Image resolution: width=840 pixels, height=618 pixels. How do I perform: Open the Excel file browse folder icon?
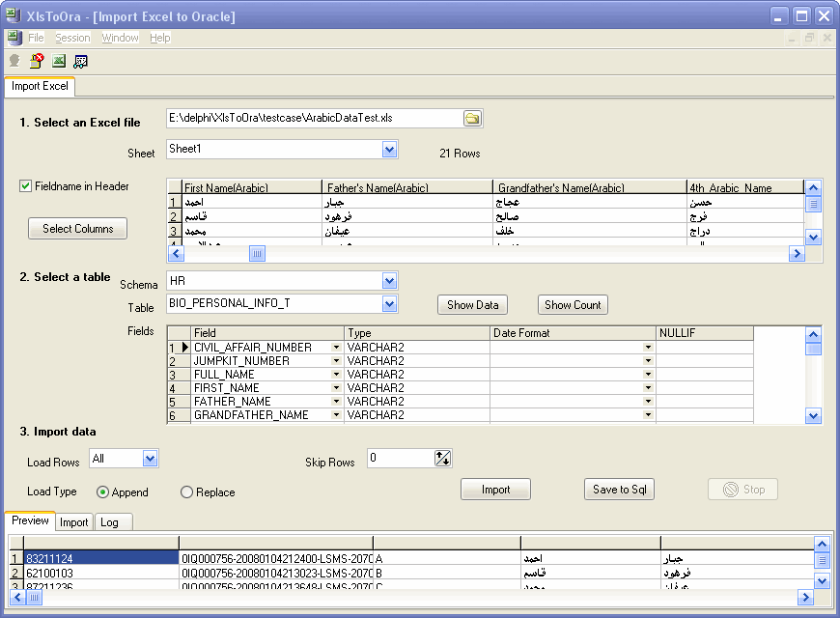pyautogui.click(x=472, y=119)
